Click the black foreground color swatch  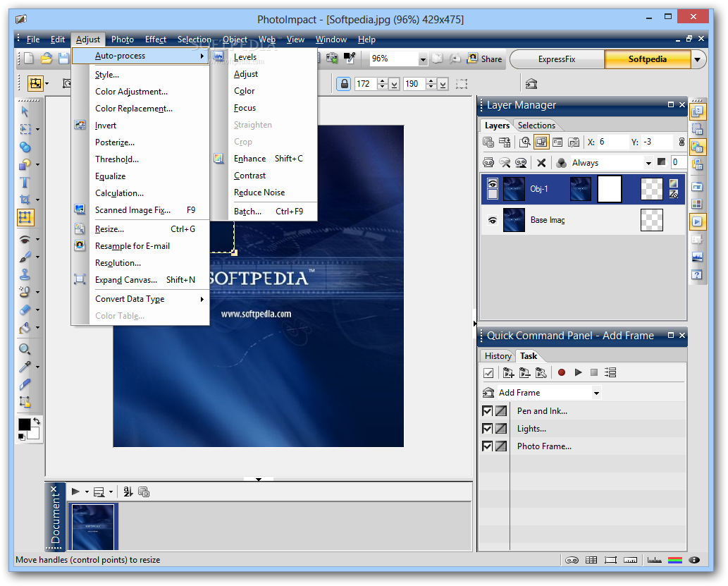24,424
